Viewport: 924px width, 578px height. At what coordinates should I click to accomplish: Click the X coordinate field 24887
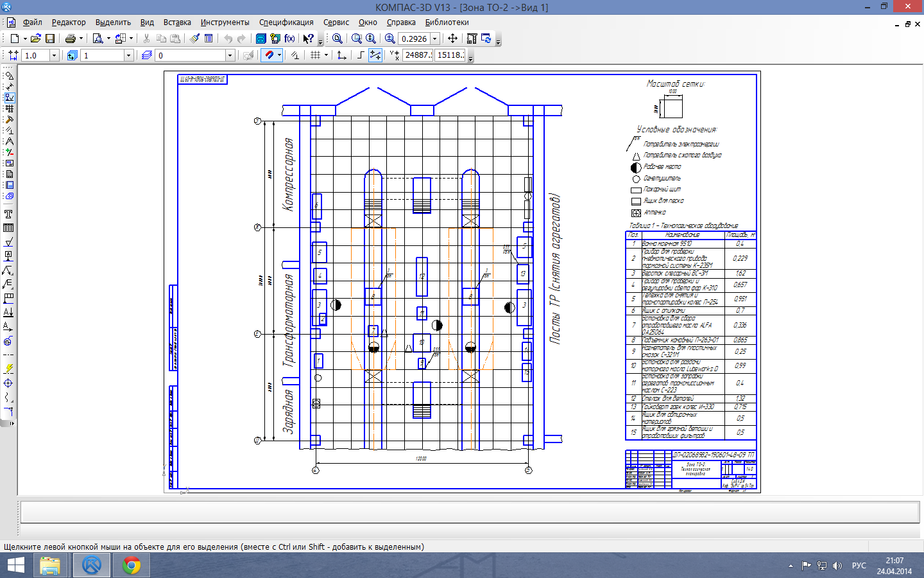coord(418,55)
